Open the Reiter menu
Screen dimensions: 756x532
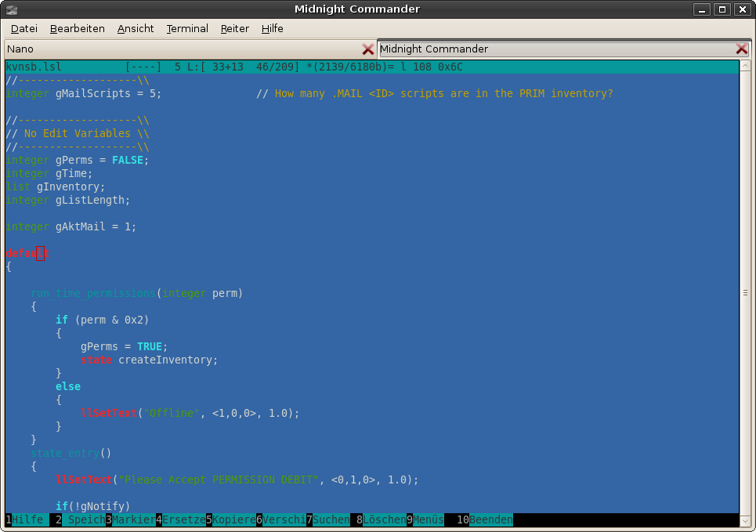[235, 28]
